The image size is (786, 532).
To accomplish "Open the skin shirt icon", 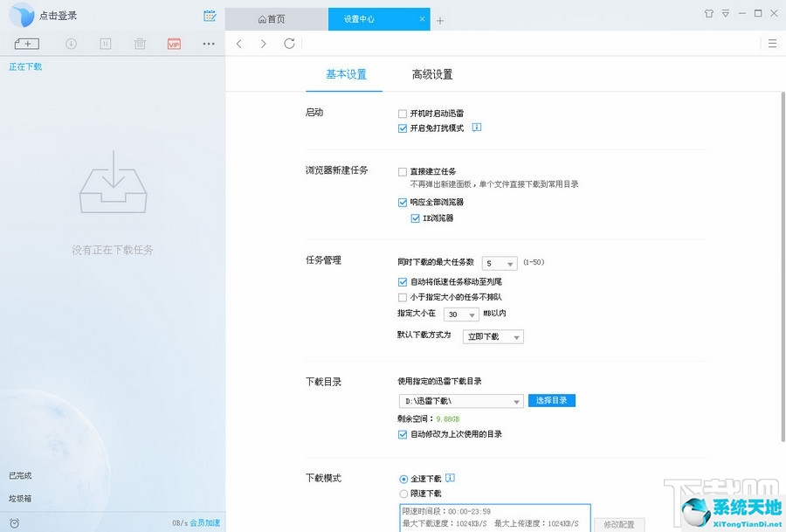I will (709, 13).
